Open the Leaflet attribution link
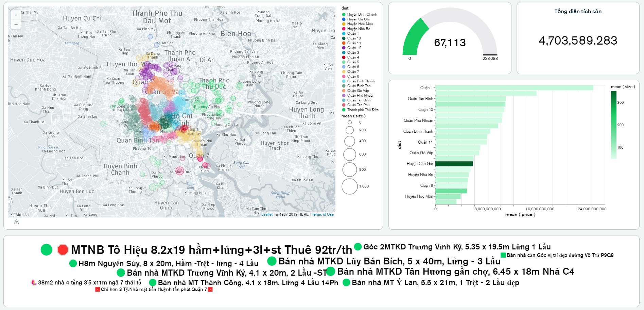Screen dimensions: 644x310 click(267, 215)
